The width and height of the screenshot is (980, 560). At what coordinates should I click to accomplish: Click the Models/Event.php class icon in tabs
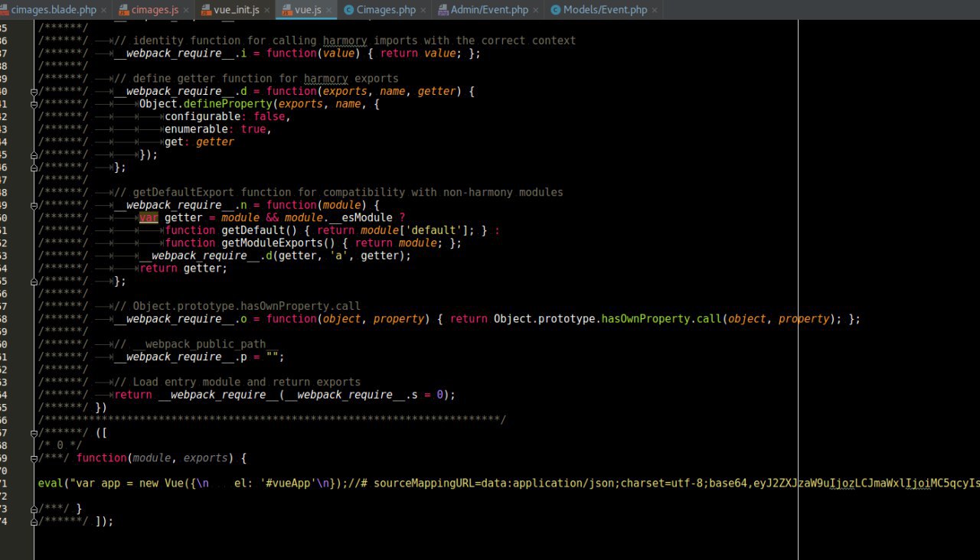555,10
